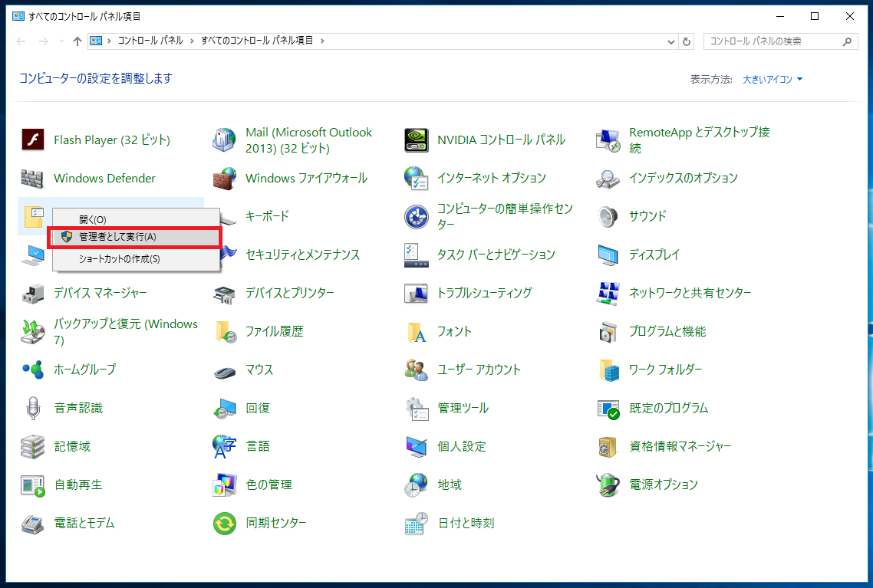Open the サウンド speaker icon
873x588 pixels.
pyautogui.click(x=608, y=216)
